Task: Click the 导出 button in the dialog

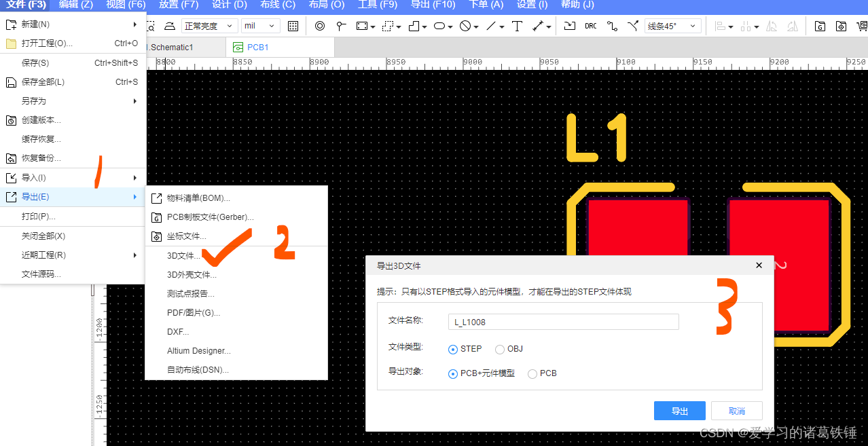Action: pos(679,410)
